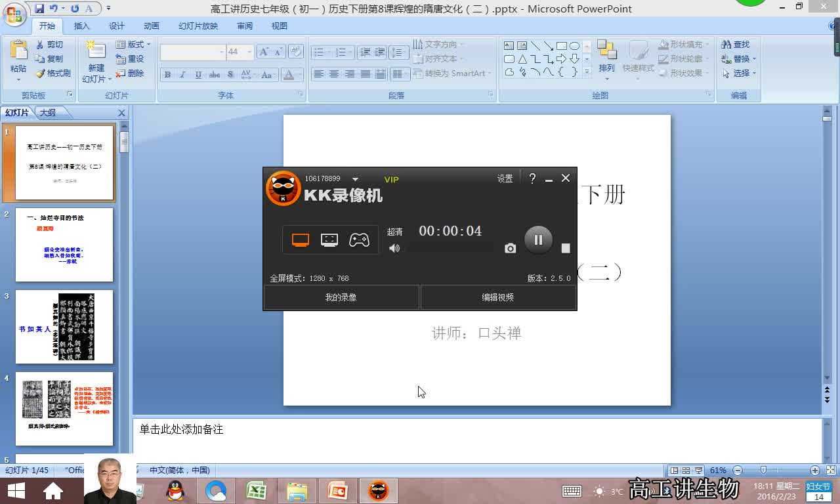Open Excel from the taskbar

tap(256, 490)
